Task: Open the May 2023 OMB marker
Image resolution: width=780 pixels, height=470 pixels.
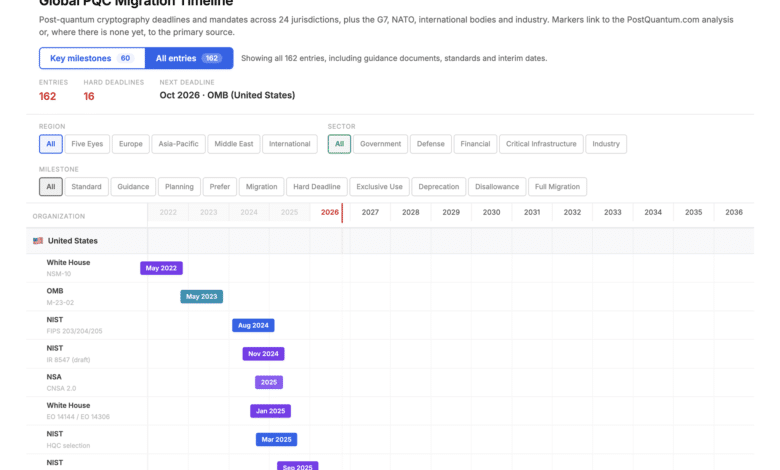Action: click(x=201, y=296)
